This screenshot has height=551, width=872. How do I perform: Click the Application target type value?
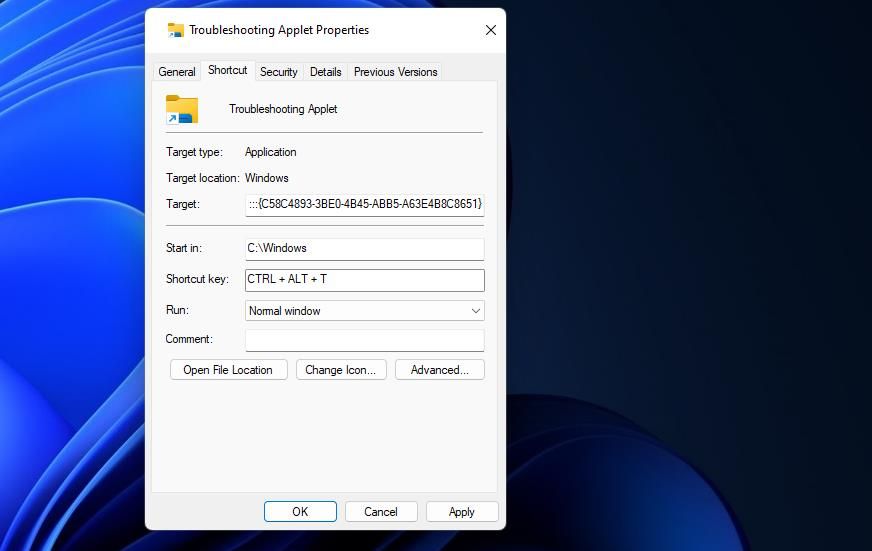[270, 152]
